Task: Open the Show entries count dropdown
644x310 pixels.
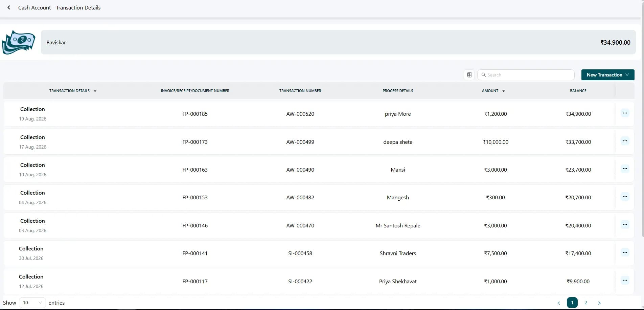Action: click(32, 303)
